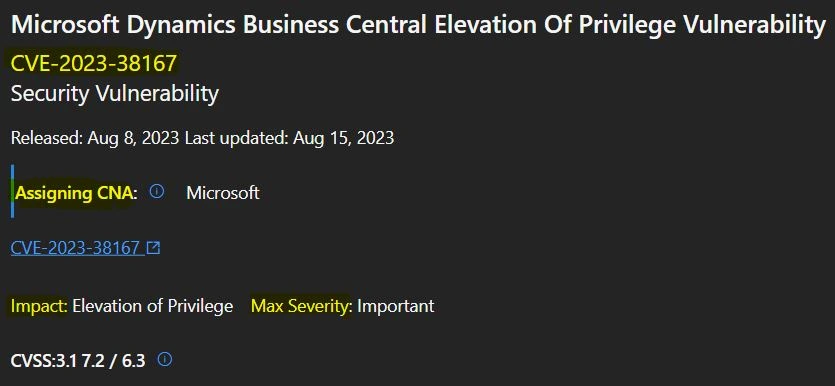Click the 7.2 / 6.3 score value
Viewport: 835px width, 386px height.
tap(113, 360)
